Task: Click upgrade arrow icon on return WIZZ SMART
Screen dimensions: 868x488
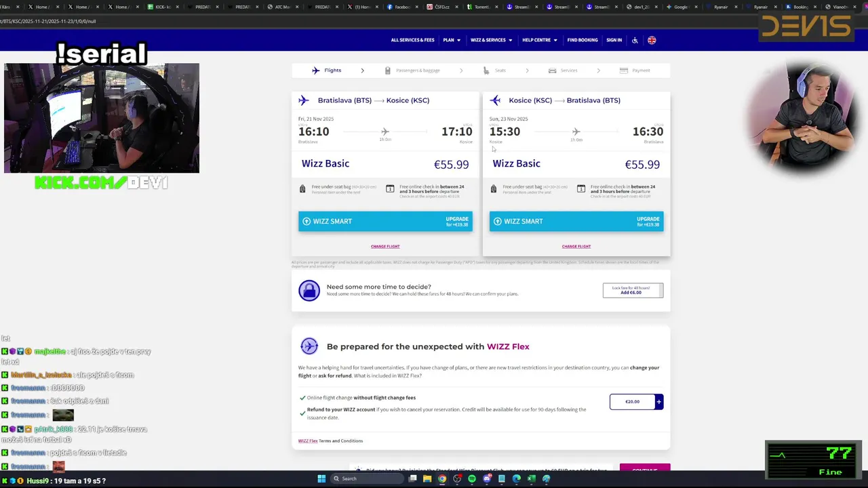Action: click(498, 221)
